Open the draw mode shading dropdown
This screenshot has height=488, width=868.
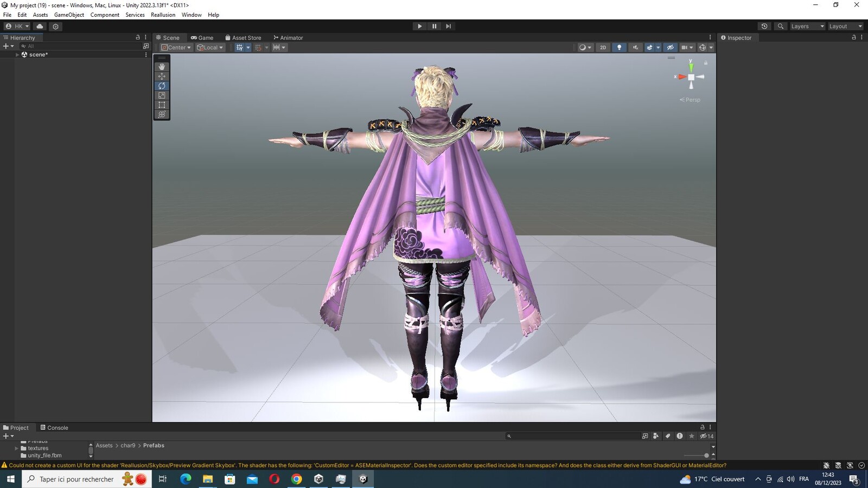click(585, 47)
